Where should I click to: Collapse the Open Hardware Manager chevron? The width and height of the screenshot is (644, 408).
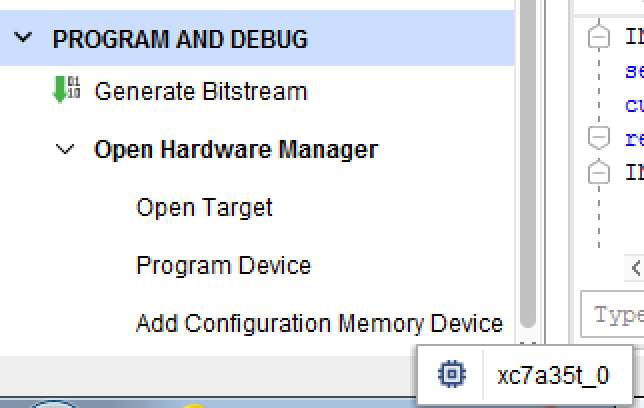point(65,149)
